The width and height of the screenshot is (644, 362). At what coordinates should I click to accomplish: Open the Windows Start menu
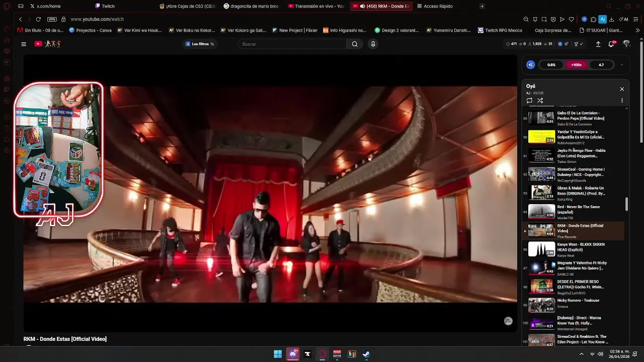pyautogui.click(x=278, y=354)
